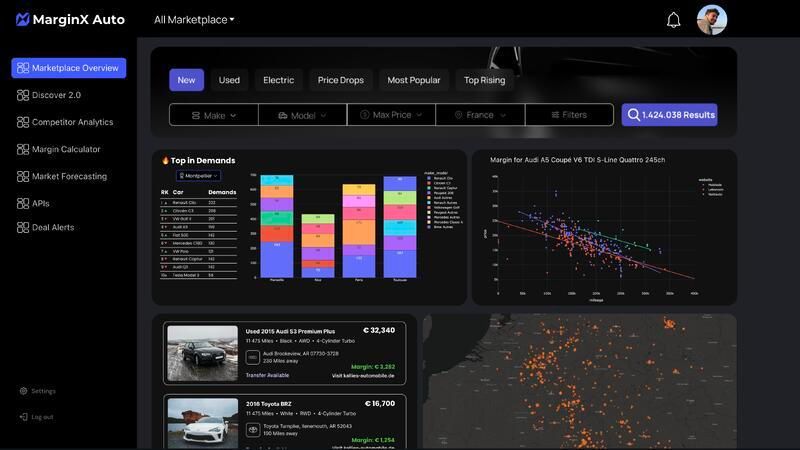The width and height of the screenshot is (800, 450).
Task: Switch to the Price Drops tab
Action: pos(340,80)
